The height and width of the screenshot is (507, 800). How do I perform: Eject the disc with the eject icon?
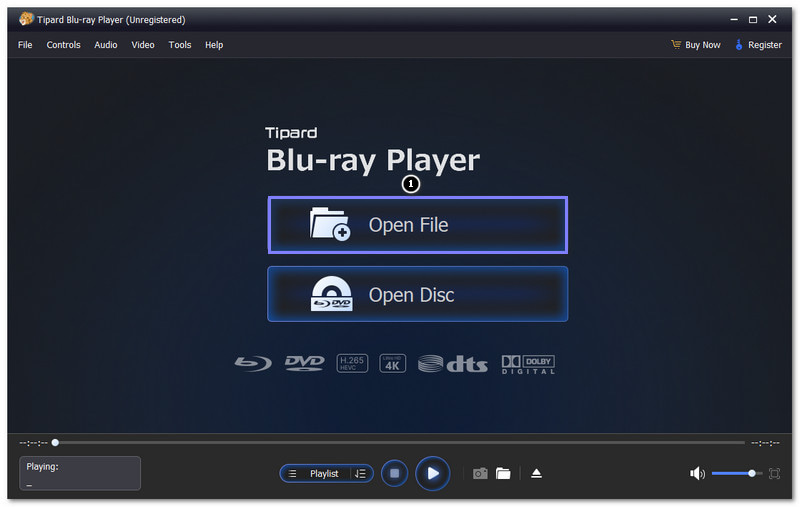pyautogui.click(x=536, y=474)
